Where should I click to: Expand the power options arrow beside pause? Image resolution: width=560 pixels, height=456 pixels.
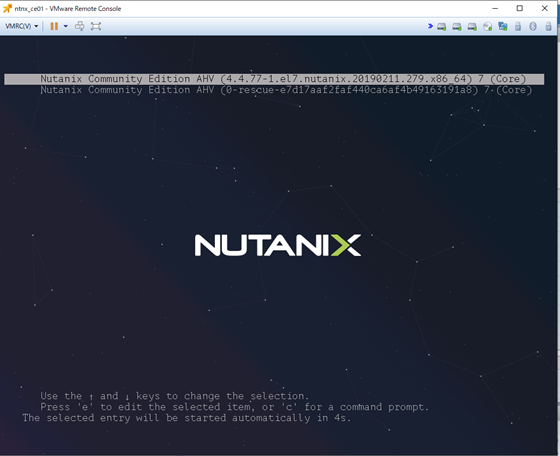click(x=66, y=26)
